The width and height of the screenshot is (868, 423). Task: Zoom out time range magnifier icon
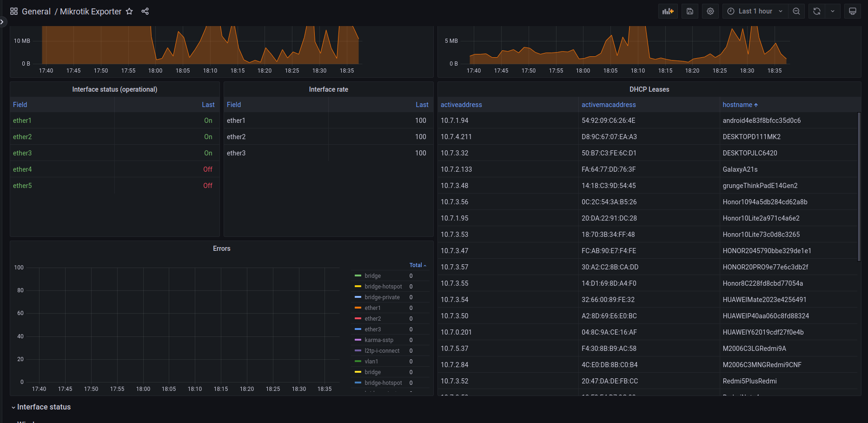[x=796, y=11]
